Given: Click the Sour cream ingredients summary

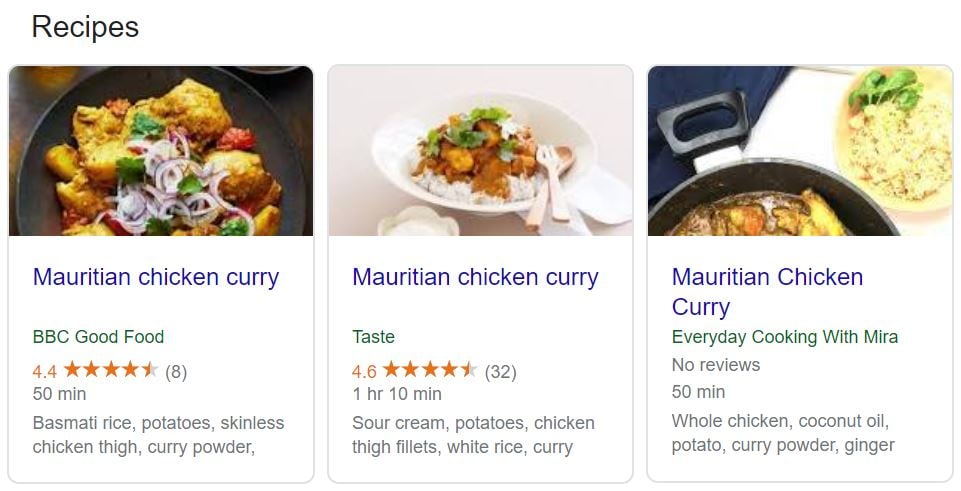Looking at the screenshot, I should tap(473, 435).
